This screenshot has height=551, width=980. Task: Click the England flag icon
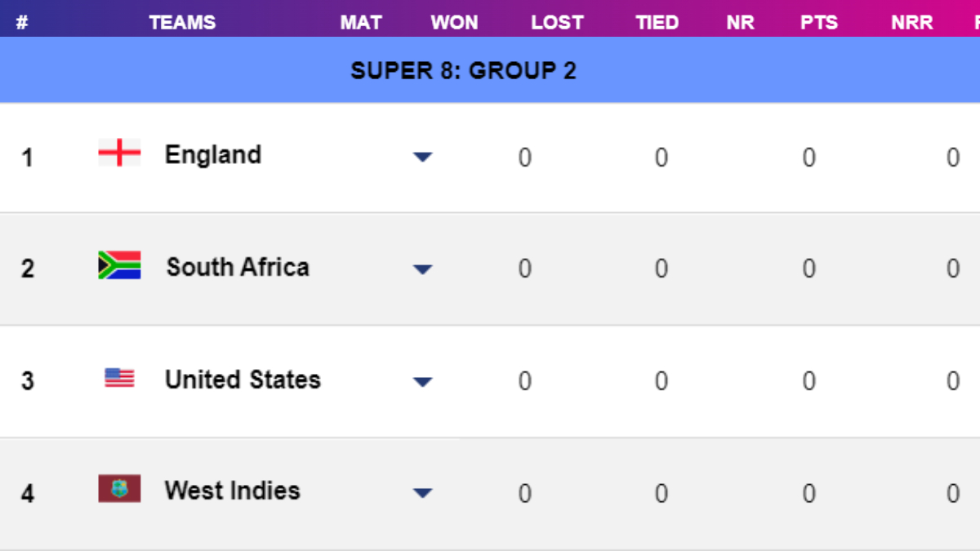tap(119, 154)
